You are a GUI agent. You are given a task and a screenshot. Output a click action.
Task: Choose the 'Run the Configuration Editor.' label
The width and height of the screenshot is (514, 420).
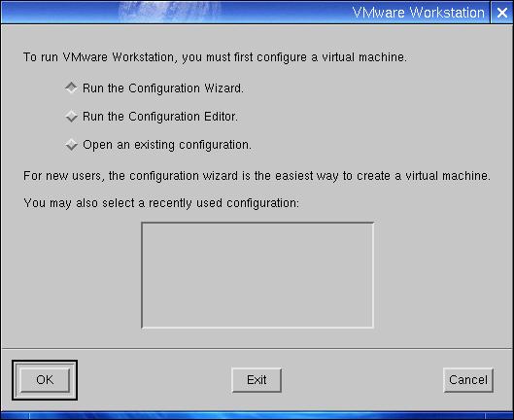[160, 117]
